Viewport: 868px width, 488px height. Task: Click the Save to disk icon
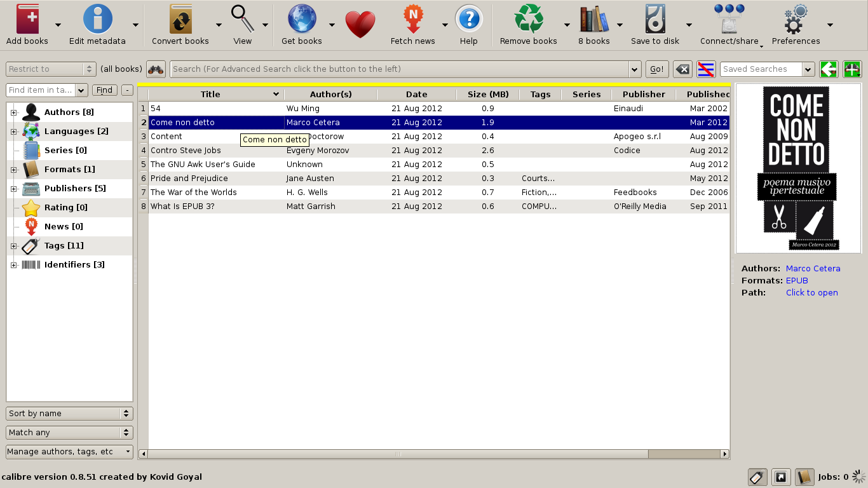point(655,19)
